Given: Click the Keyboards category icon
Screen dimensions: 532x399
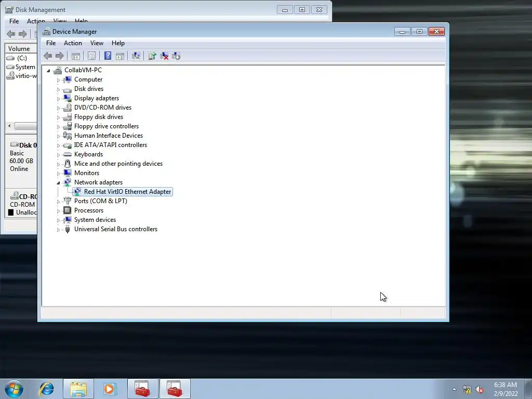Looking at the screenshot, I should (68, 154).
